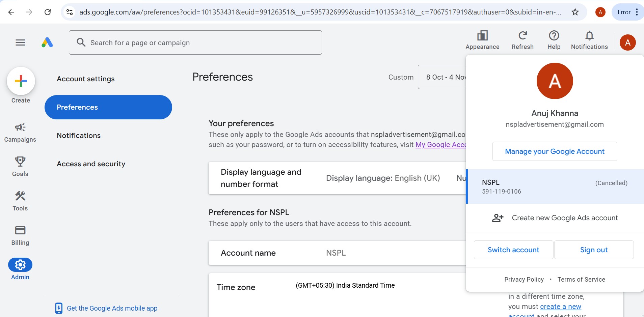Click the search magnifier icon
The width and height of the screenshot is (644, 317).
click(x=81, y=42)
